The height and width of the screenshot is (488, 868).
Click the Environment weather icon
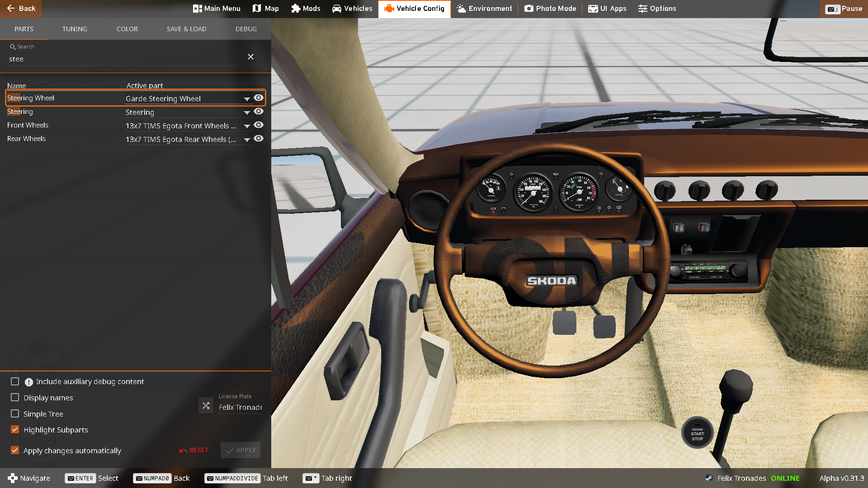pos(461,9)
